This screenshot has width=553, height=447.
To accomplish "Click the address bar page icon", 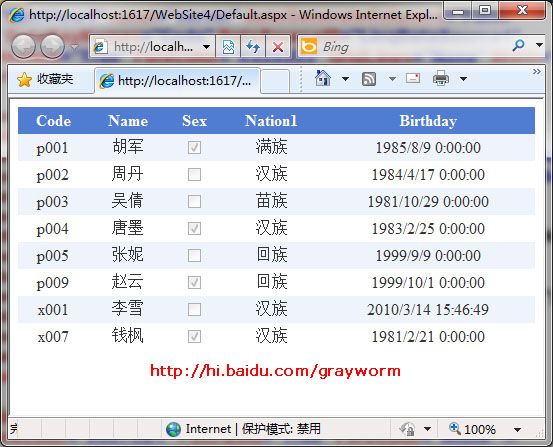I will click(100, 46).
